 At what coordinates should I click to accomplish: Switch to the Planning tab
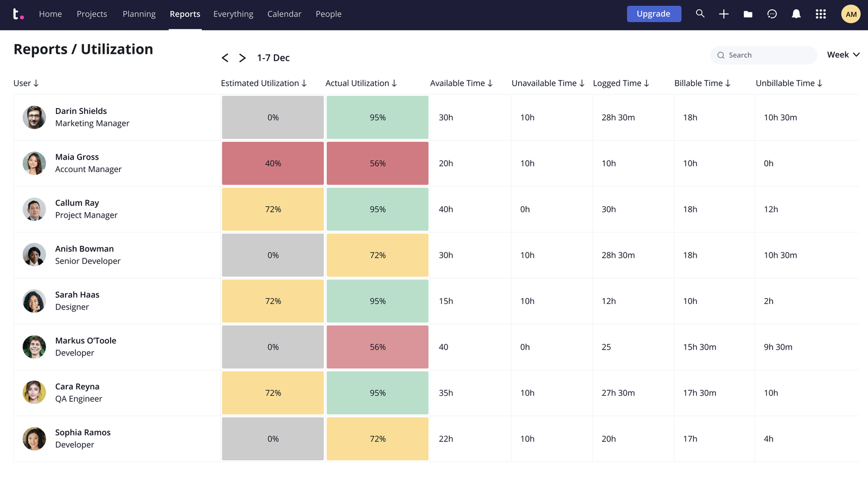click(139, 14)
